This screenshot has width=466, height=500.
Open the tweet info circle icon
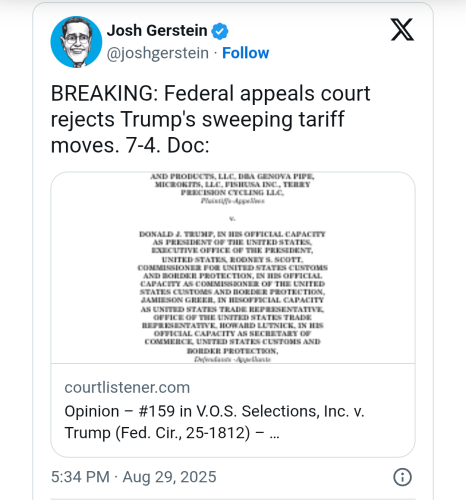tap(402, 477)
